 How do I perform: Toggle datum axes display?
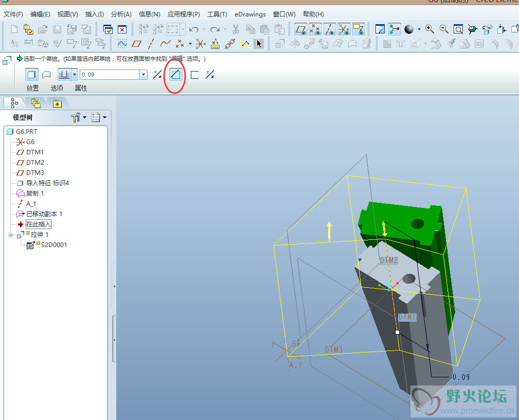coord(330,29)
